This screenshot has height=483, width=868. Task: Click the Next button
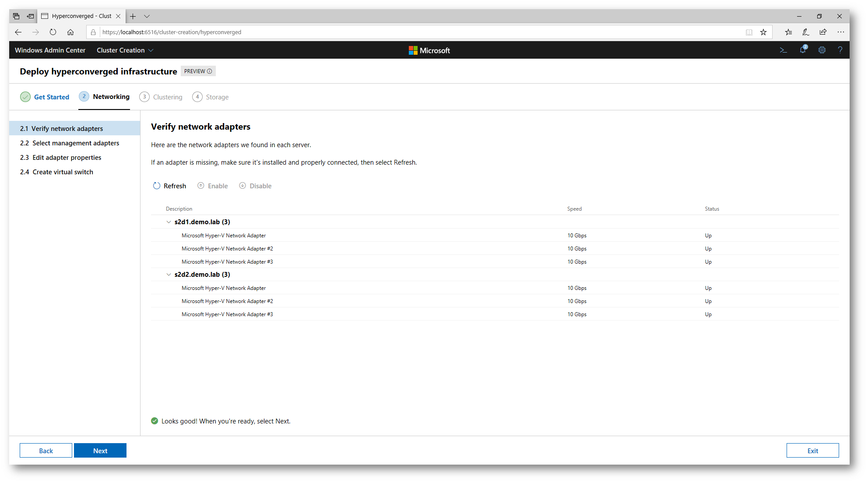click(100, 451)
